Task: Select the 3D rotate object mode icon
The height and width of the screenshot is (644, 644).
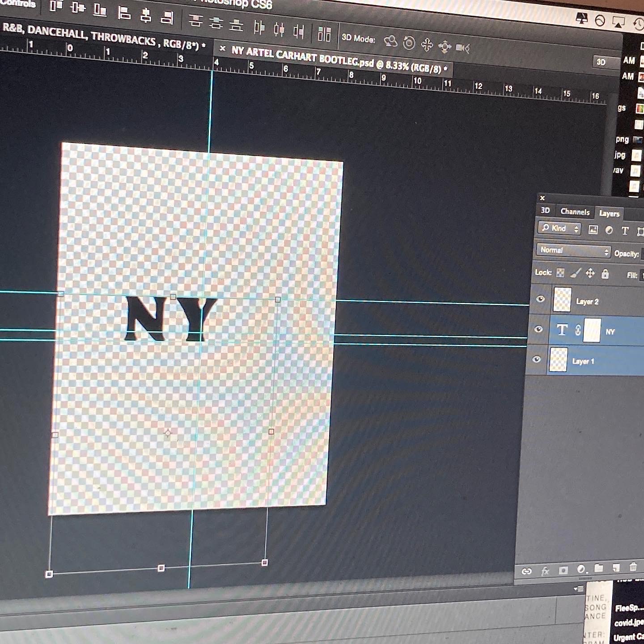Action: [390, 41]
